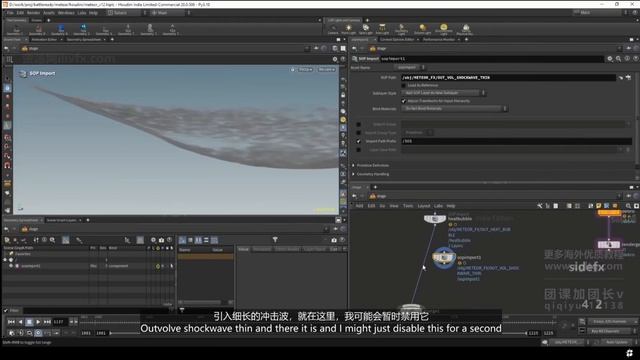Image resolution: width=640 pixels, height=360 pixels.
Task: Open the viewport camera dropdown menu
Action: click(327, 69)
